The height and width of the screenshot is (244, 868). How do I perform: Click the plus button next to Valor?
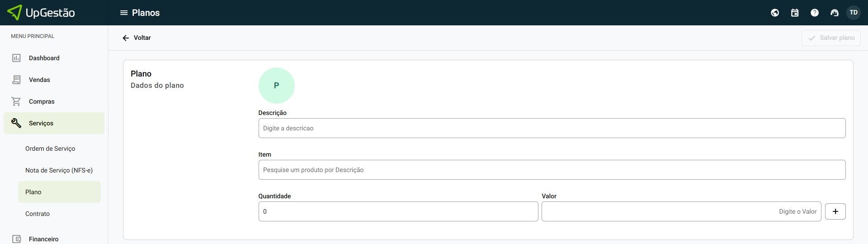point(835,211)
